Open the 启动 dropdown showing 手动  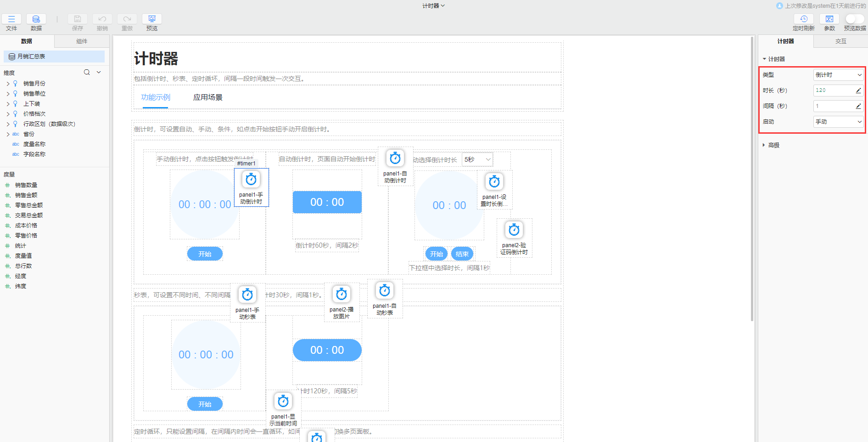(838, 122)
